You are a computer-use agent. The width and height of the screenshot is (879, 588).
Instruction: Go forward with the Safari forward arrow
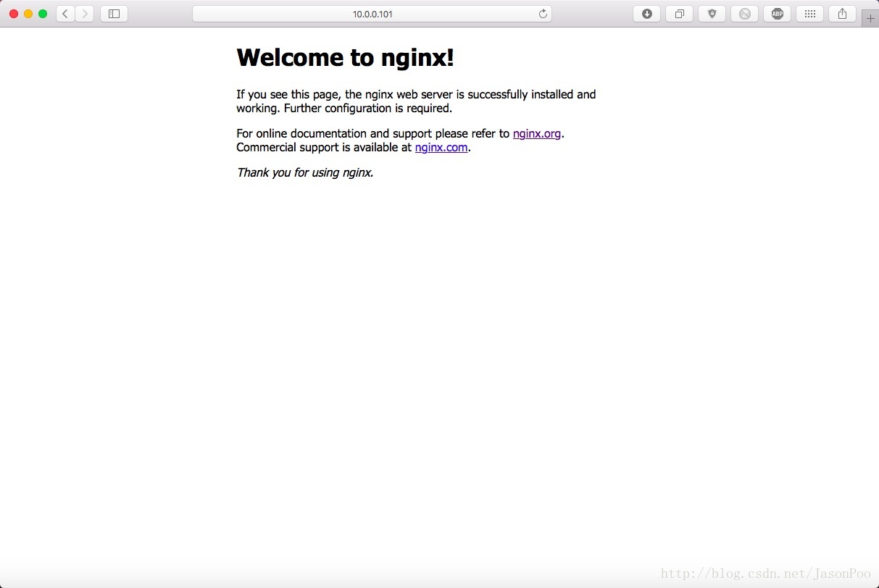pyautogui.click(x=85, y=14)
